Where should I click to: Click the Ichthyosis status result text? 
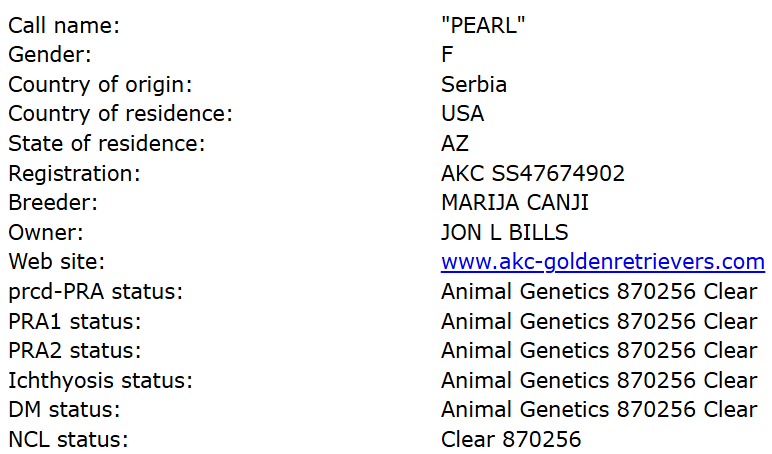coord(598,380)
